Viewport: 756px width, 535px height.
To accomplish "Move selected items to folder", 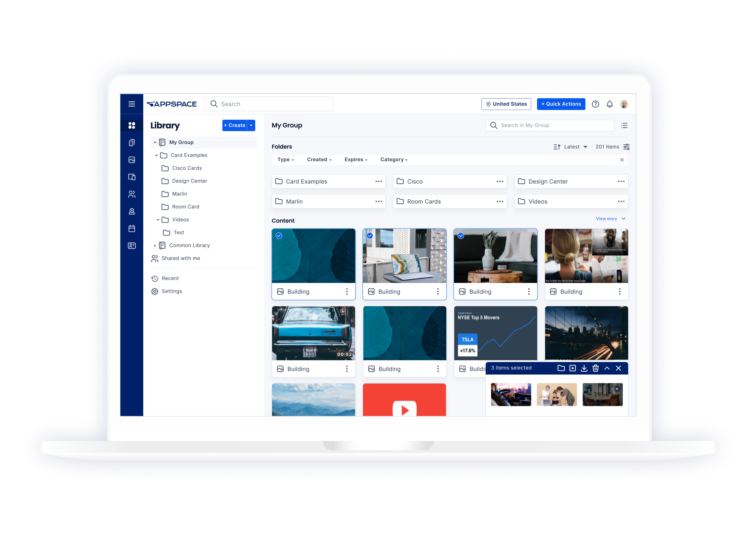I will click(x=561, y=368).
